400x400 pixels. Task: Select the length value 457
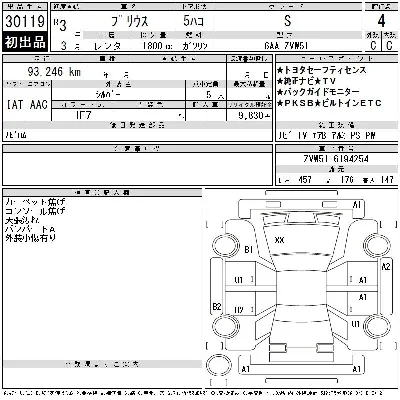click(x=305, y=180)
